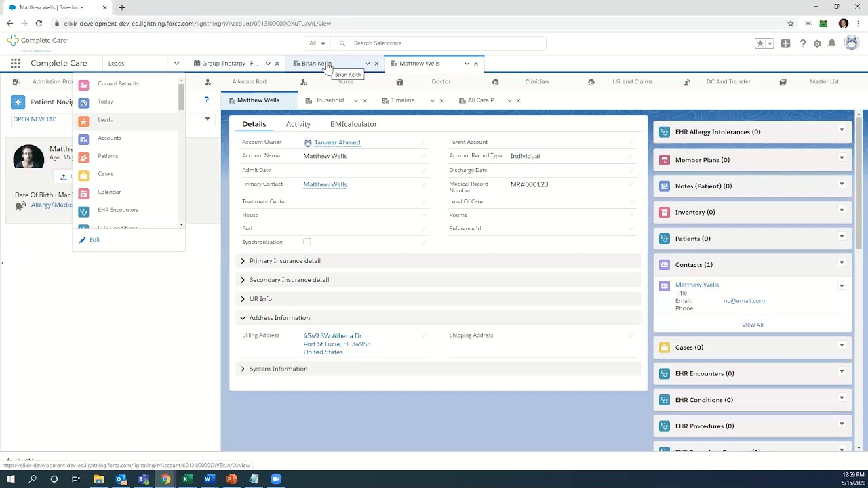Open EHR Conditions dropdown arrow
The width and height of the screenshot is (868, 488).
point(842,398)
